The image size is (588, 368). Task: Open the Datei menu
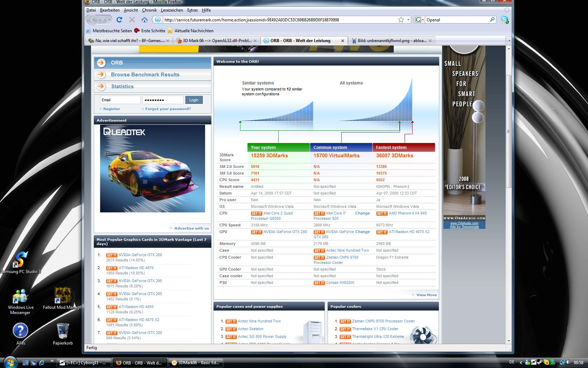pyautogui.click(x=91, y=10)
